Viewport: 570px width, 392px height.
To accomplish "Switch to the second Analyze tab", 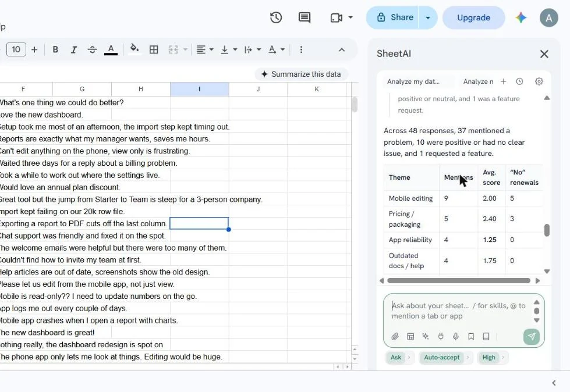I will [x=477, y=81].
